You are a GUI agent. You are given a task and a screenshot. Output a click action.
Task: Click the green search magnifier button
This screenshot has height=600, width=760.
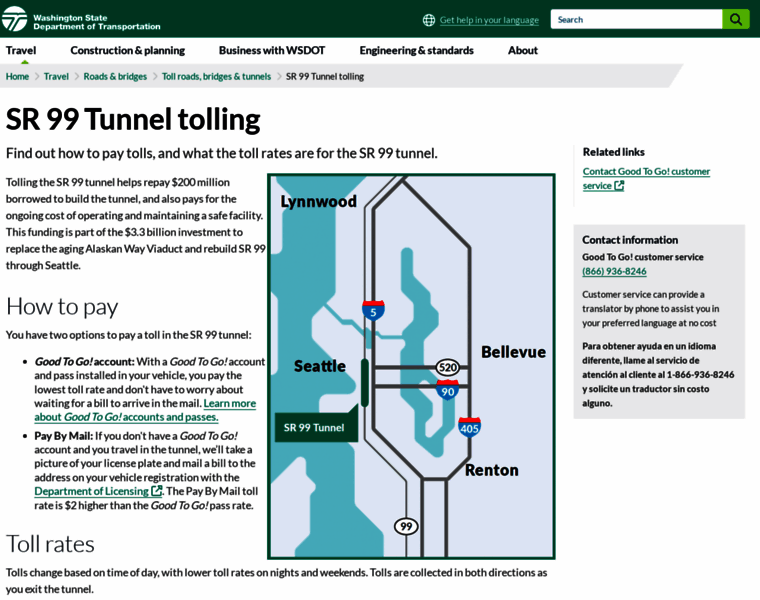click(x=736, y=19)
